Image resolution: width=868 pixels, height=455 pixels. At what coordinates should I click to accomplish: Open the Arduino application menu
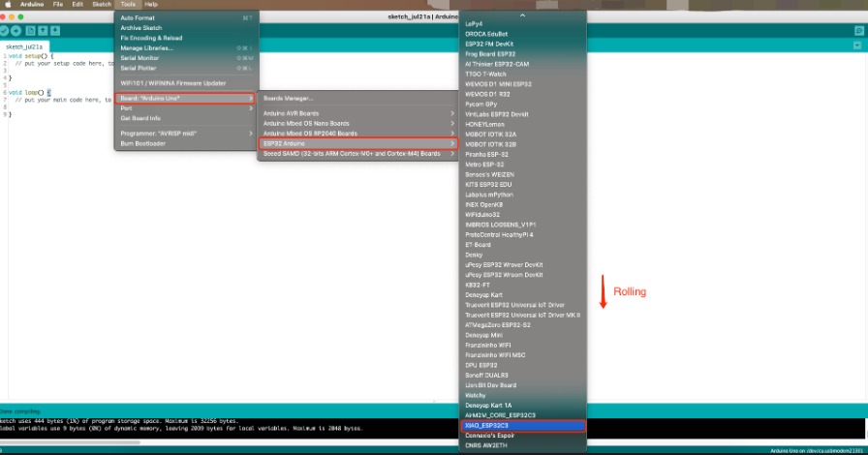point(32,5)
